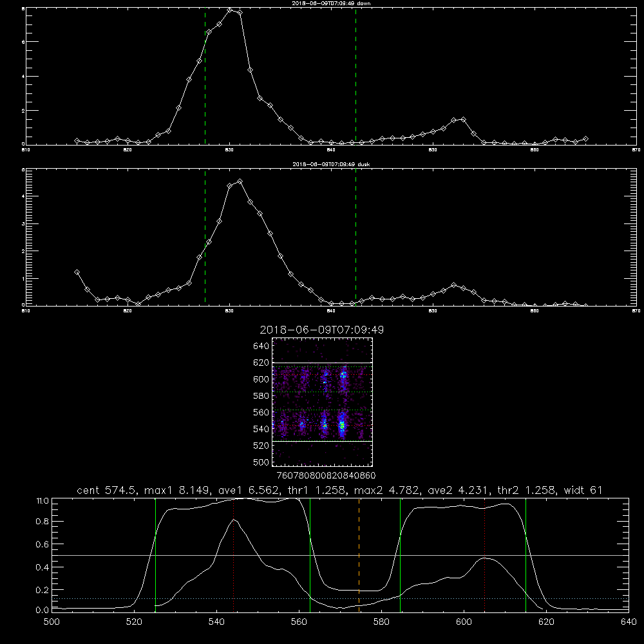Click the highest data point of the dawn curve
The height and width of the screenshot is (644, 644).
pyautogui.click(x=230, y=10)
